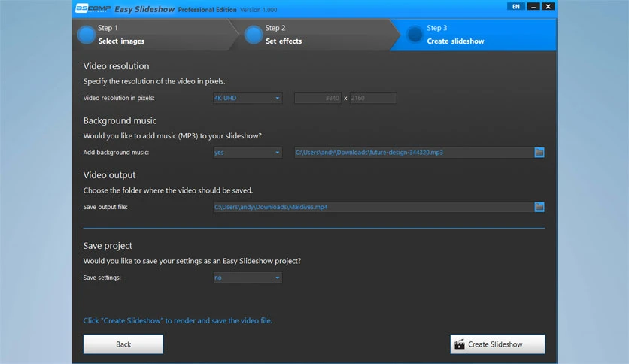This screenshot has height=364, width=629.
Task: Click 'Version 1.000' text in title bar
Action: click(259, 10)
